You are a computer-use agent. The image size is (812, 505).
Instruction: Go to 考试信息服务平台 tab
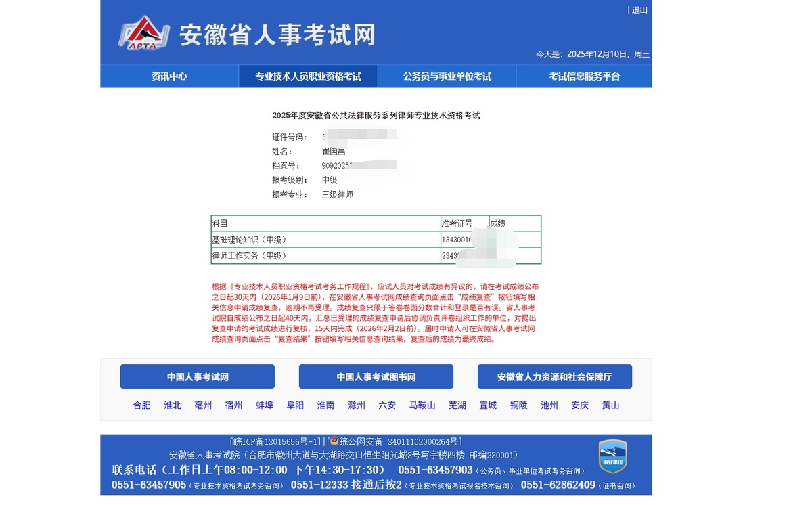[584, 76]
